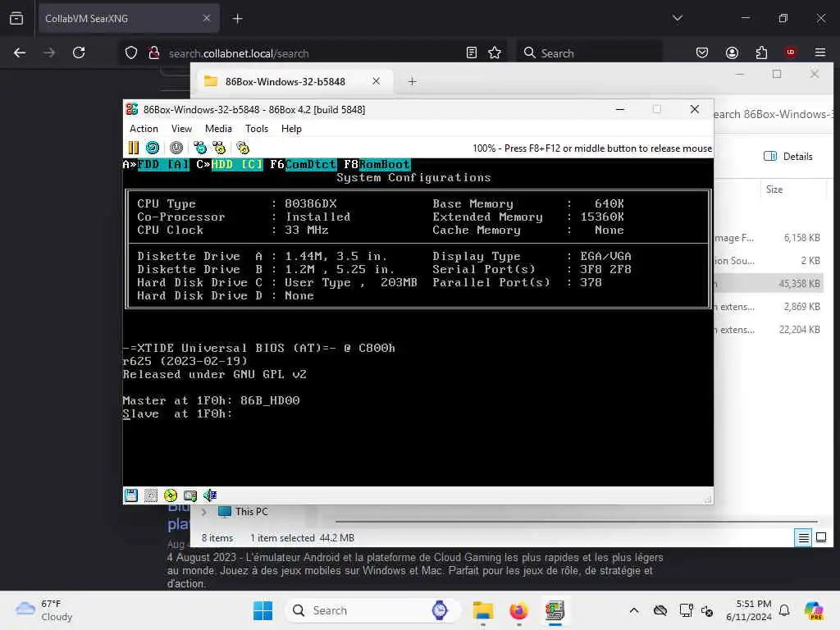Close the 86Box-Windows-32-b5848 Explorer tab
840x630 pixels.
(376, 81)
